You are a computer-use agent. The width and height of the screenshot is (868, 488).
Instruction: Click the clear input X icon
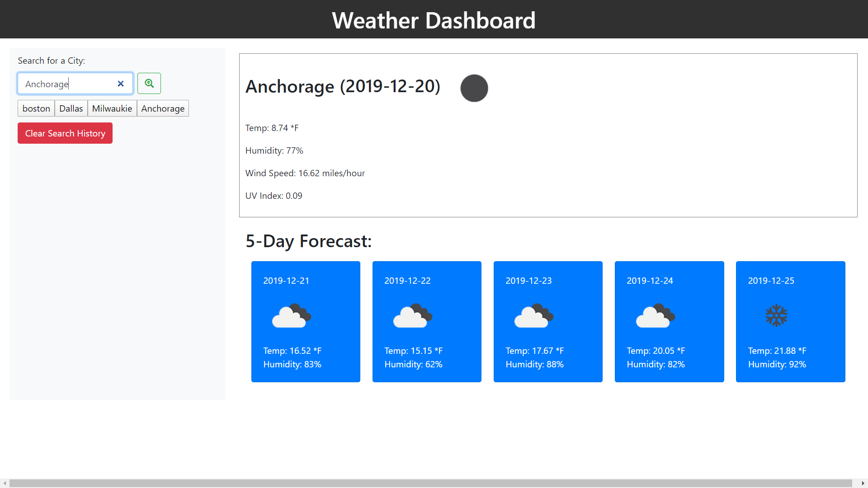coord(120,84)
